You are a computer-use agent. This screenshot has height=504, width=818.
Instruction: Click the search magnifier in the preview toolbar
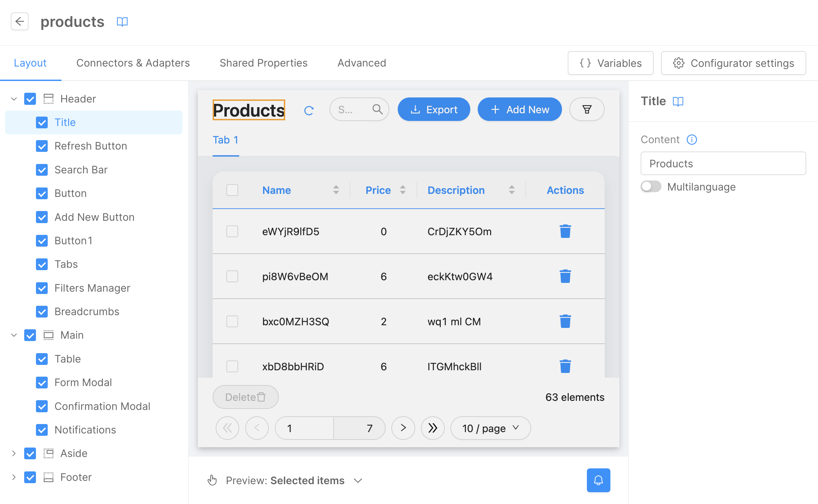click(x=377, y=109)
